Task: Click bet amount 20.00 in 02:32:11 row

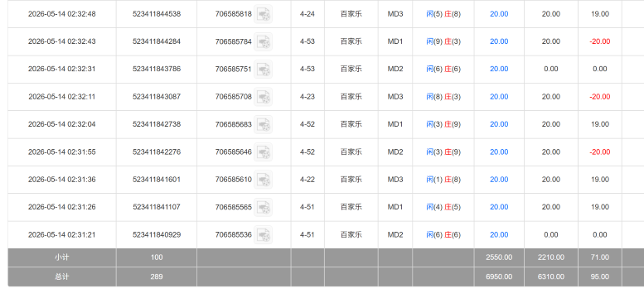Action: (499, 97)
